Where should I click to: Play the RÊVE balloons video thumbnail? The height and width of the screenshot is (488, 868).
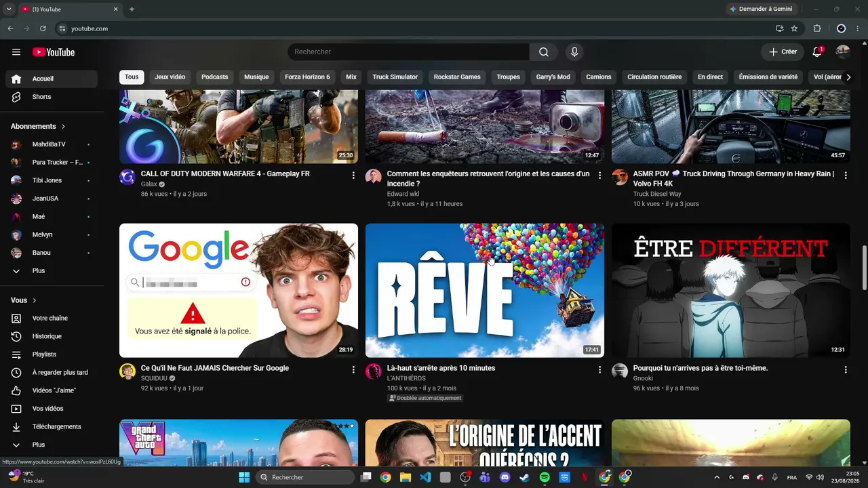(485, 291)
